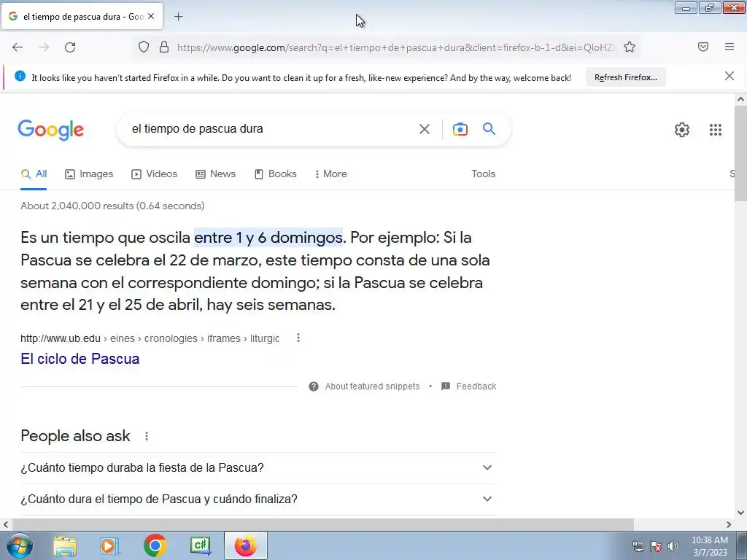Clear the search box with the X icon
Screen dimensions: 747x560
tap(425, 129)
